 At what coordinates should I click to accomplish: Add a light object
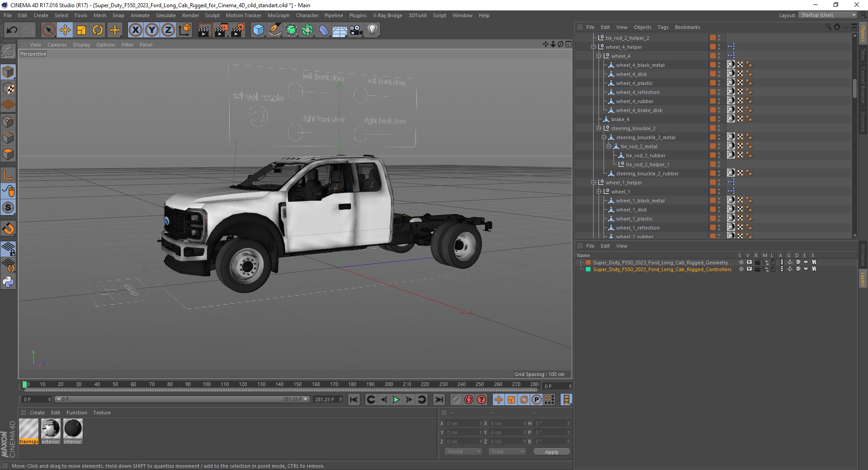[x=373, y=30]
